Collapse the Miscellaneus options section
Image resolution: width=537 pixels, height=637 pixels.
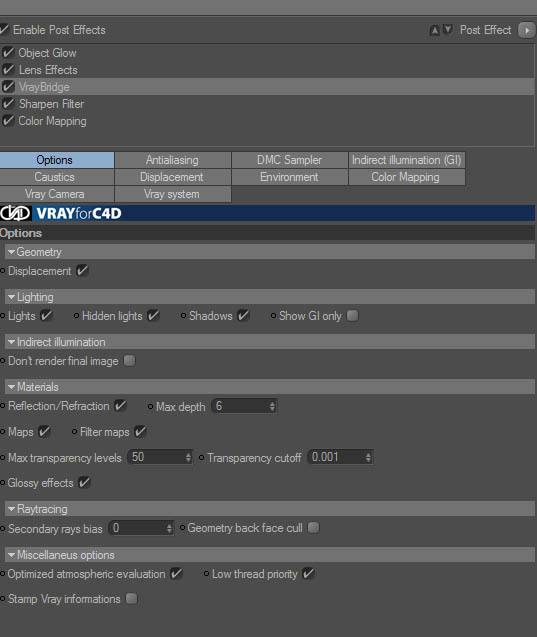[11, 555]
